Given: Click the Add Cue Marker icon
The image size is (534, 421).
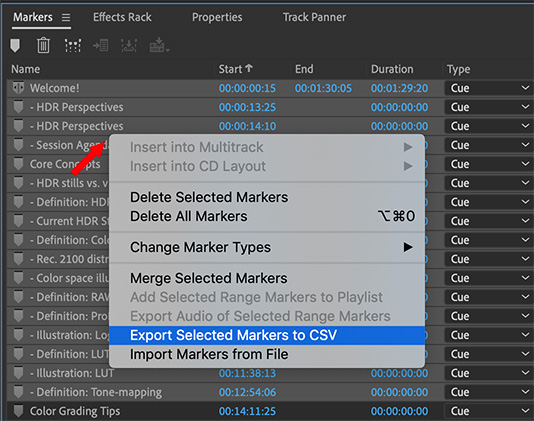Looking at the screenshot, I should [15, 45].
